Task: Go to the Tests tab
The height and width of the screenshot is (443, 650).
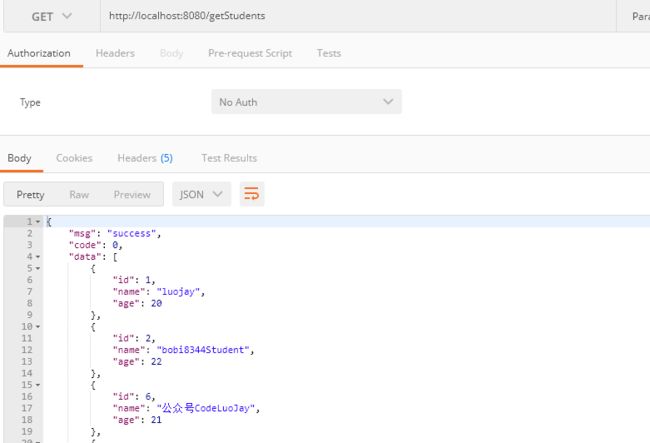Action: (x=328, y=53)
